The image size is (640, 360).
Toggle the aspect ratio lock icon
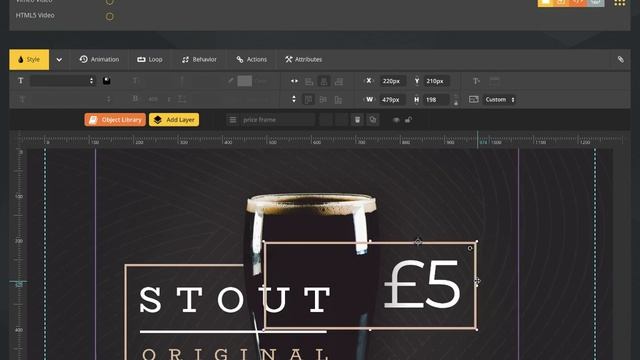pyautogui.click(x=456, y=100)
